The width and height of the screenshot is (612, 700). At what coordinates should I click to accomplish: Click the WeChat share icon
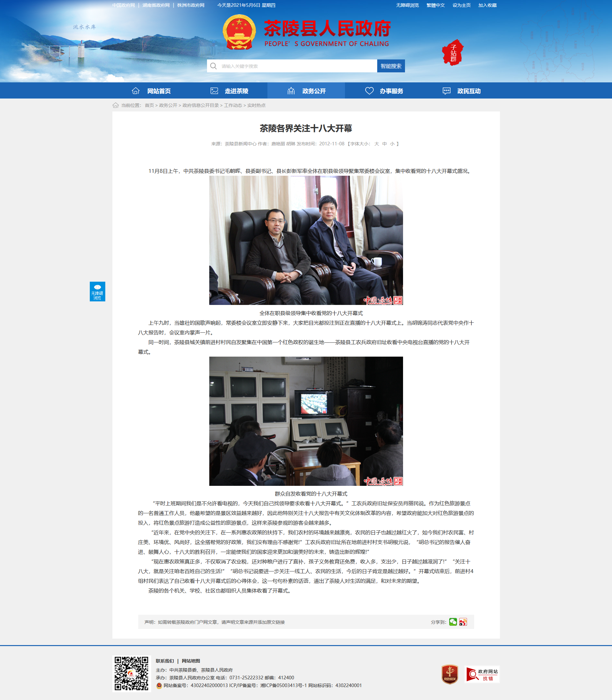tap(453, 622)
